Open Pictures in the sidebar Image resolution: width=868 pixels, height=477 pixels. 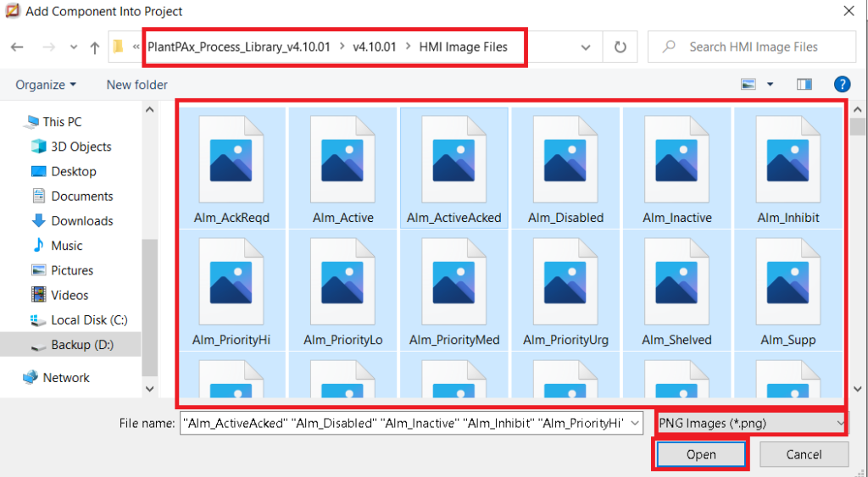tap(62, 270)
